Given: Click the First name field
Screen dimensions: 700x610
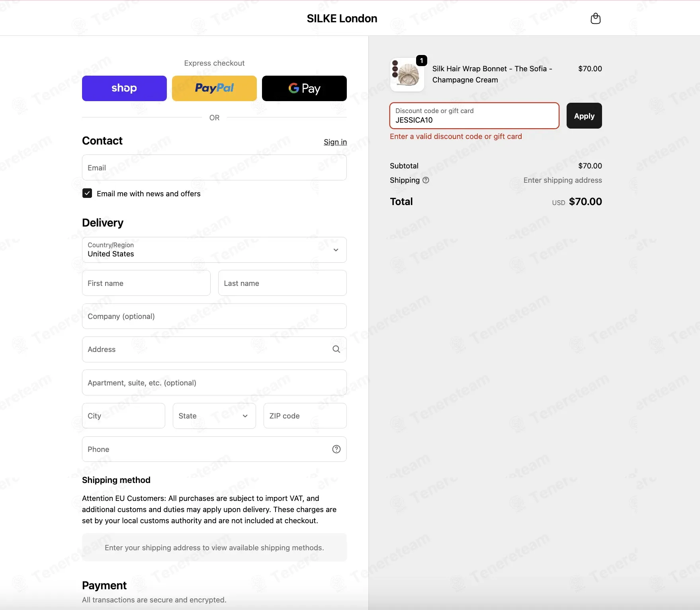Looking at the screenshot, I should tap(146, 283).
